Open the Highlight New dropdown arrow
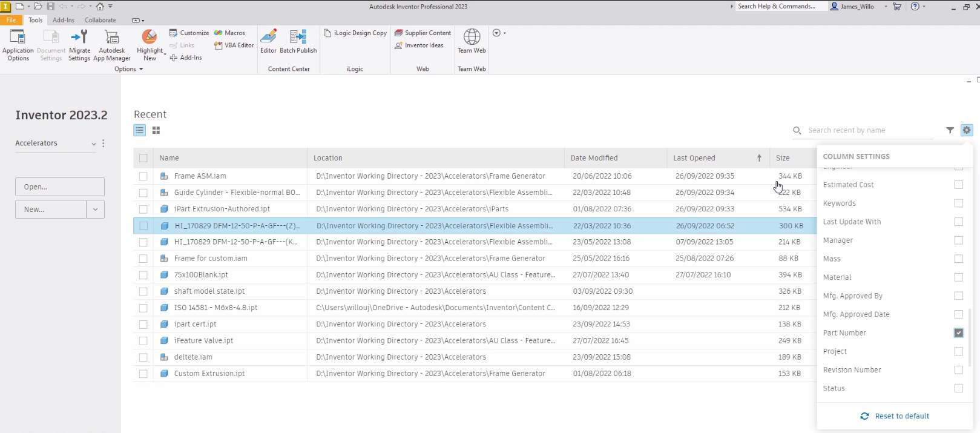Image resolution: width=980 pixels, height=433 pixels. click(x=165, y=53)
